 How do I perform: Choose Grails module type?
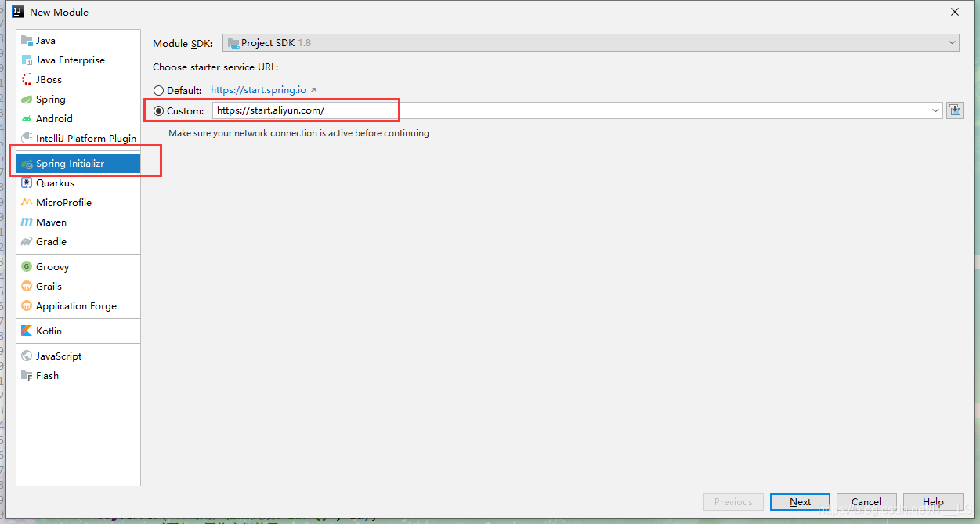tap(78, 287)
